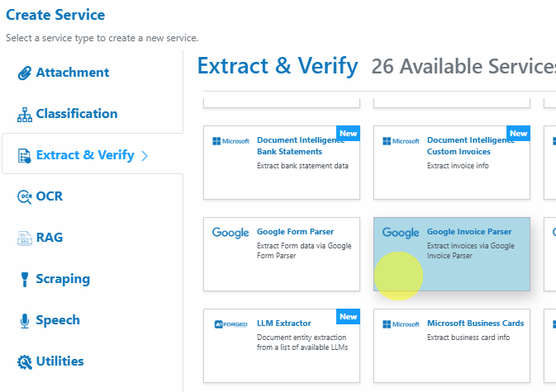Click the Speech microphone icon
556x392 pixels.
point(25,321)
